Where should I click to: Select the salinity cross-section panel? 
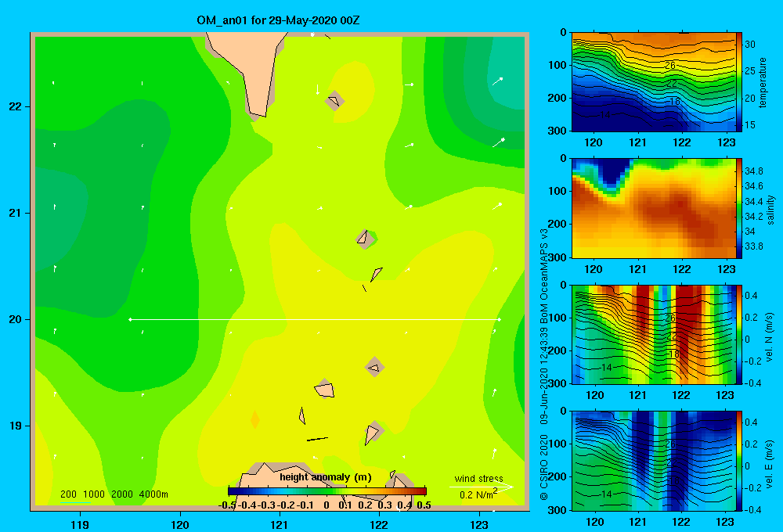654,208
